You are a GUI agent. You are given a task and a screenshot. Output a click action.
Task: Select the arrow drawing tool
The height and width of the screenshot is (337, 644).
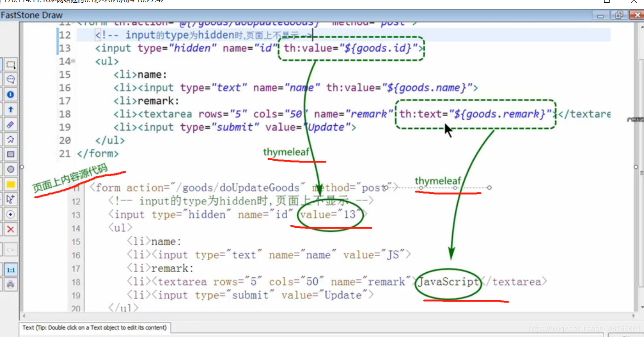[x=11, y=110]
